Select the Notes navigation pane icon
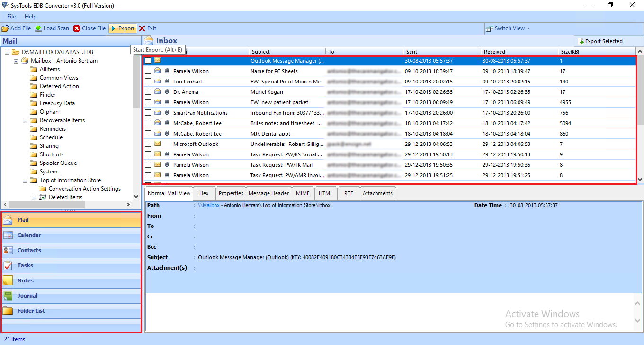 pos(8,281)
